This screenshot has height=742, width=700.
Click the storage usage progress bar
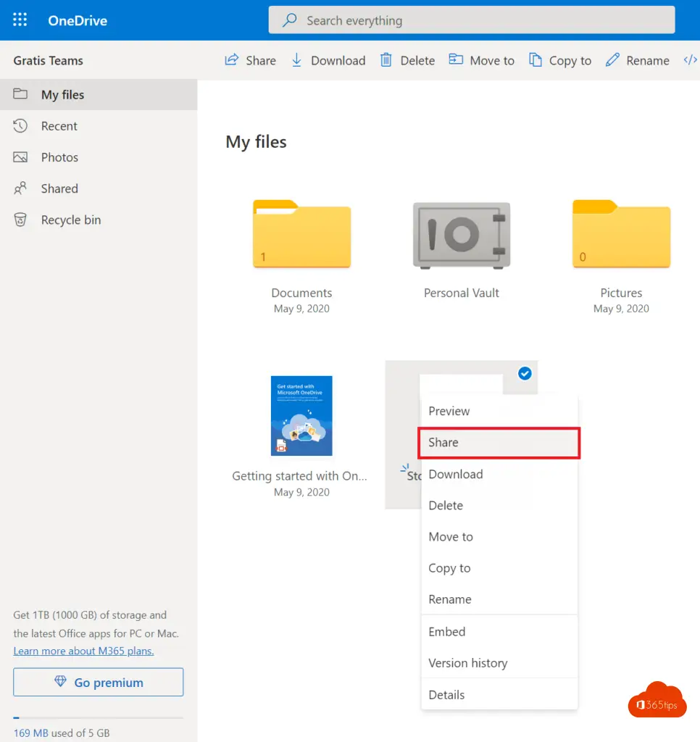(99, 718)
